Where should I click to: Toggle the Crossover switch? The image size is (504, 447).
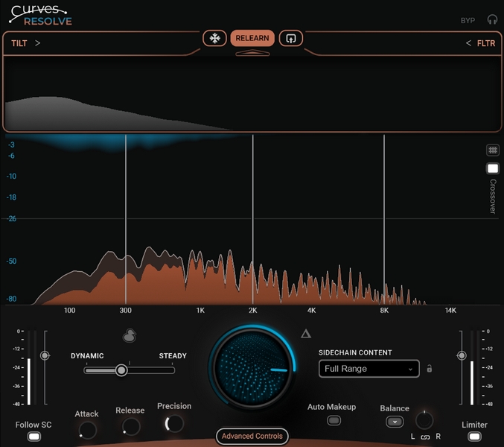click(x=492, y=168)
